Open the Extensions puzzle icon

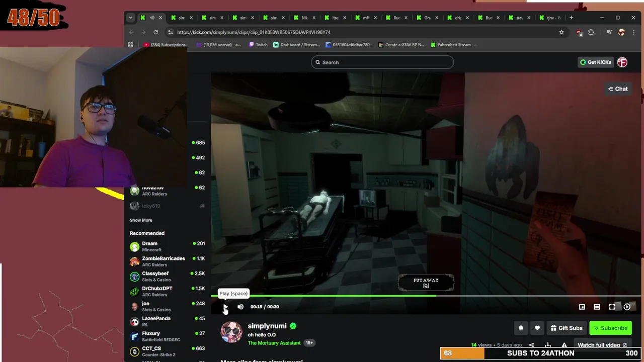591,32
